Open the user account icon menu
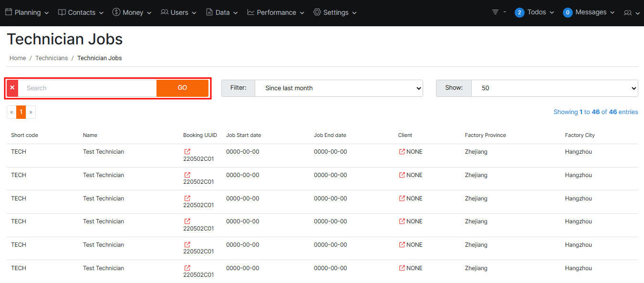 tap(631, 13)
